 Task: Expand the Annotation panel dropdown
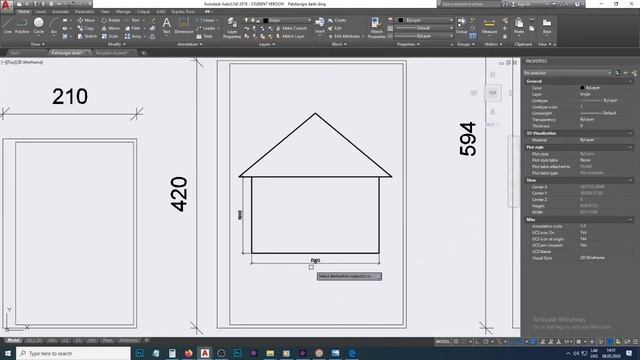(190, 44)
